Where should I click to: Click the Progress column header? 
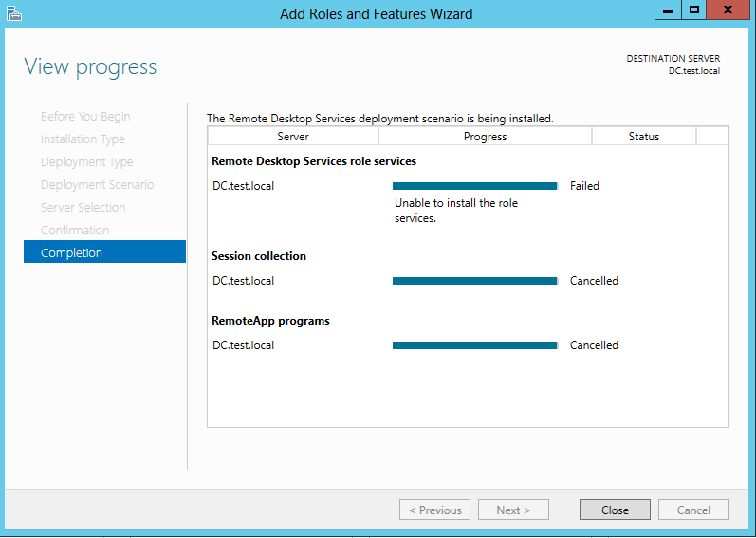(485, 136)
